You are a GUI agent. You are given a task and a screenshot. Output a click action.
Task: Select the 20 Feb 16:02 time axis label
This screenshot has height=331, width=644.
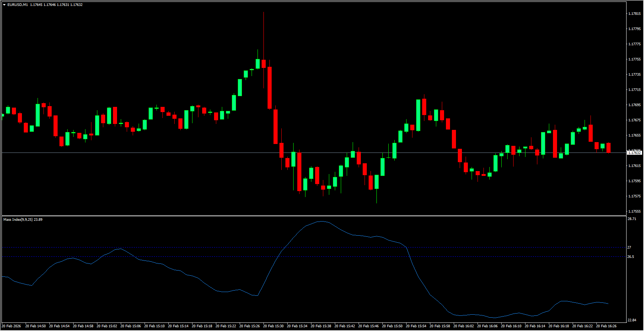(463, 326)
